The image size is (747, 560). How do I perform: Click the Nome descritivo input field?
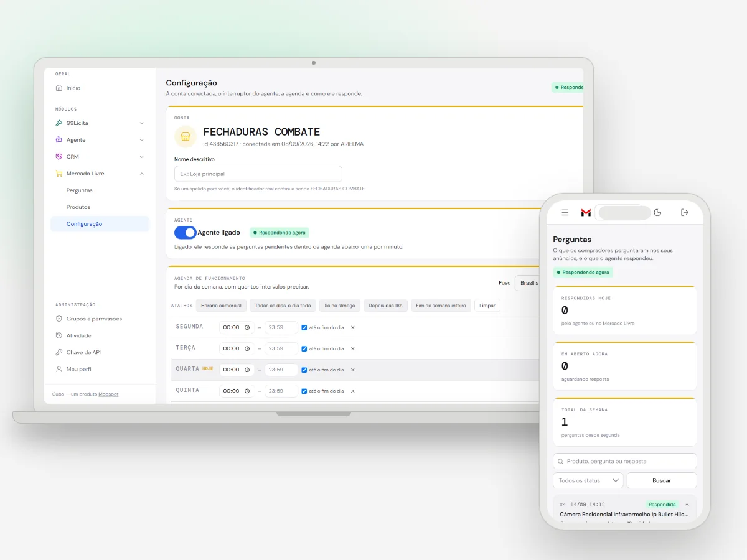[x=258, y=174]
